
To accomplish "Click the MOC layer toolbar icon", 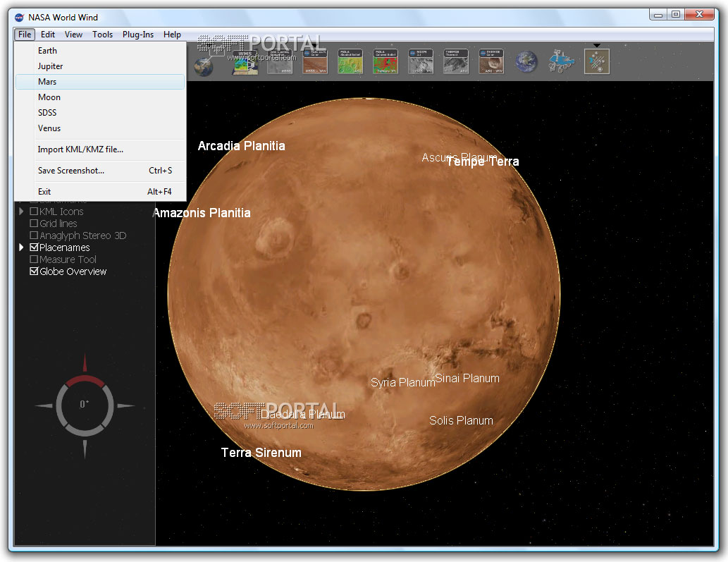I will [x=421, y=62].
